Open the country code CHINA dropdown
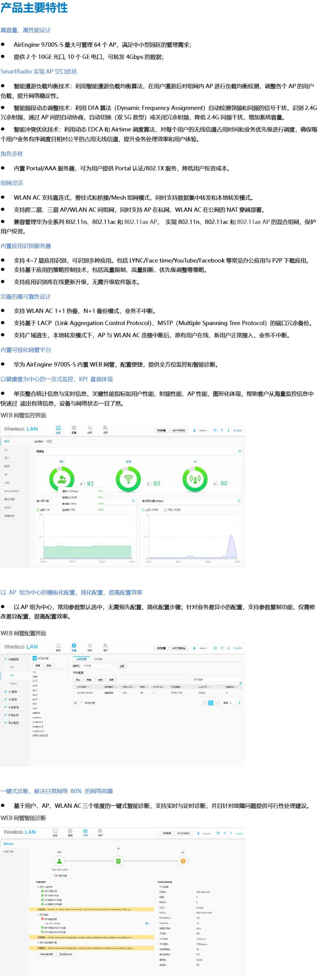Screen dimensions: 325x980 click(98, 666)
